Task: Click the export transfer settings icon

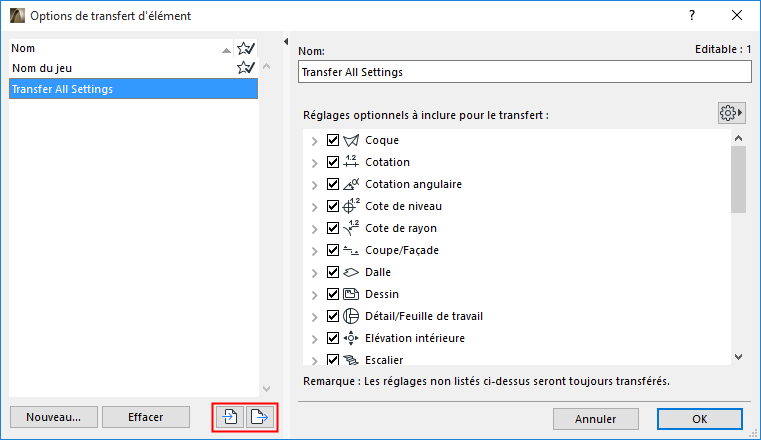Action: 259,416
